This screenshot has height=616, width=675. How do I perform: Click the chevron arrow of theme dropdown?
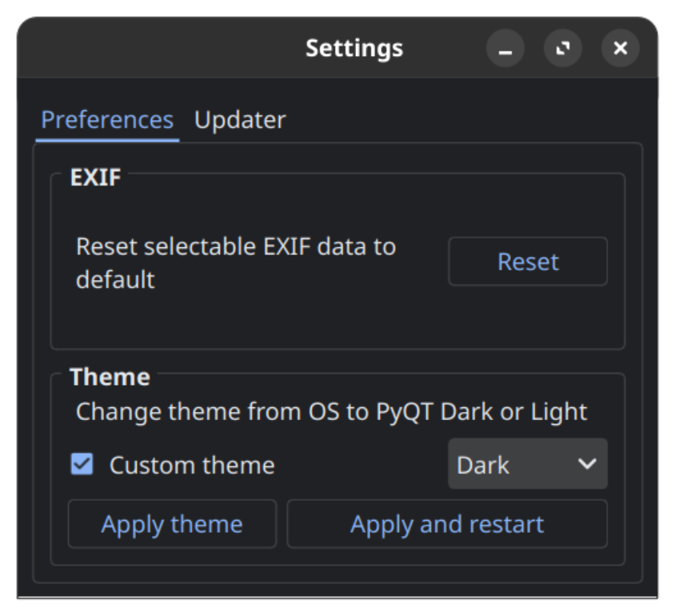[587, 464]
